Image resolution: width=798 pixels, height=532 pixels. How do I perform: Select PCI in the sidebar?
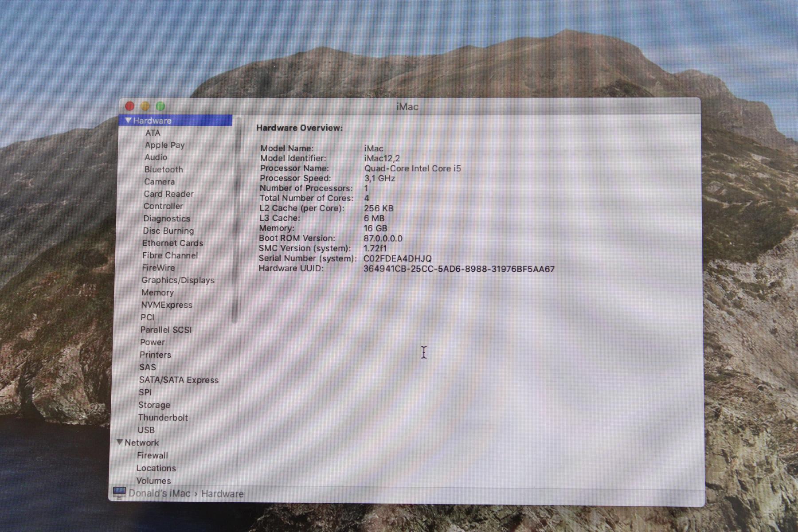point(148,317)
